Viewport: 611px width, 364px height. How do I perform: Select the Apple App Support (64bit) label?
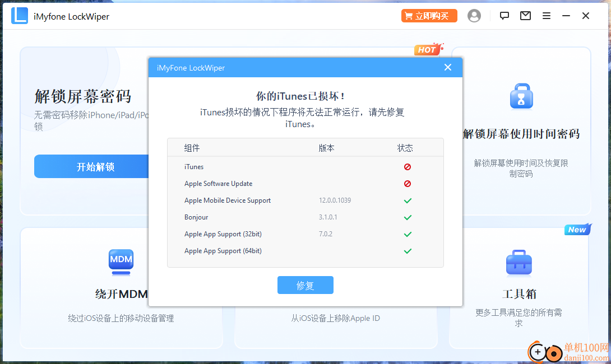tap(223, 251)
